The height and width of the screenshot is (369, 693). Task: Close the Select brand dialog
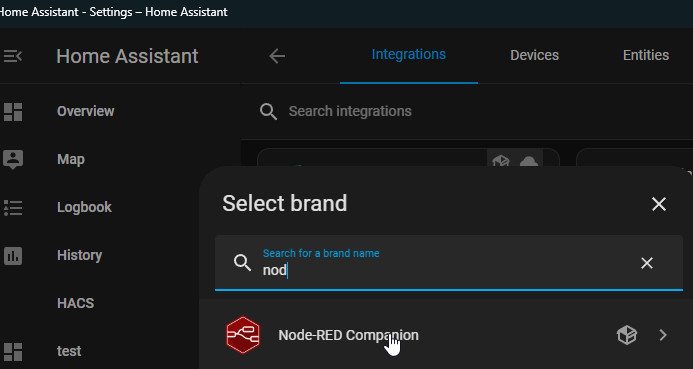point(659,204)
